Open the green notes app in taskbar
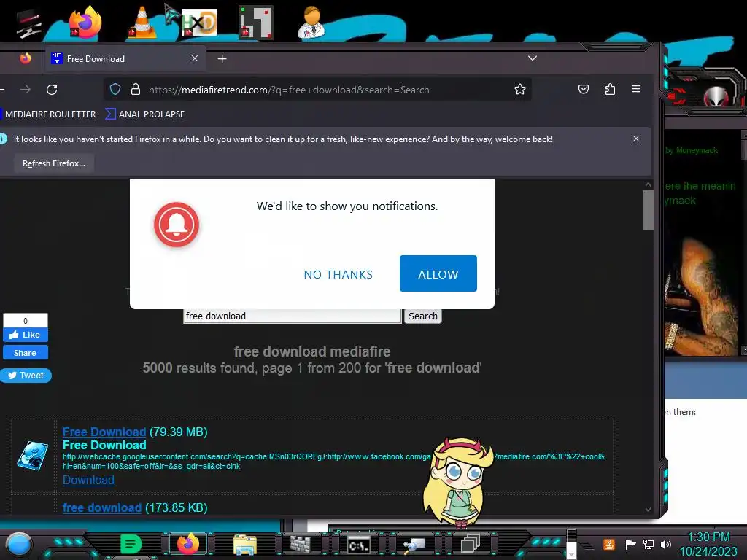The width and height of the screenshot is (747, 560). pos(131,544)
